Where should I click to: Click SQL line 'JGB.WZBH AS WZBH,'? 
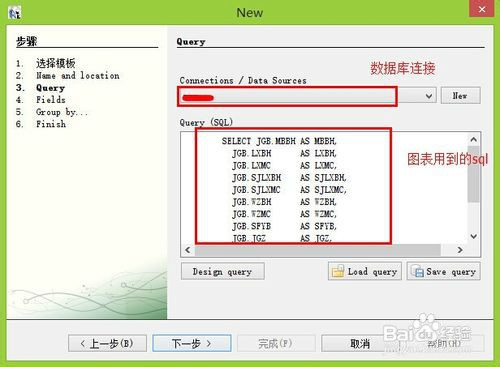pyautogui.click(x=284, y=202)
